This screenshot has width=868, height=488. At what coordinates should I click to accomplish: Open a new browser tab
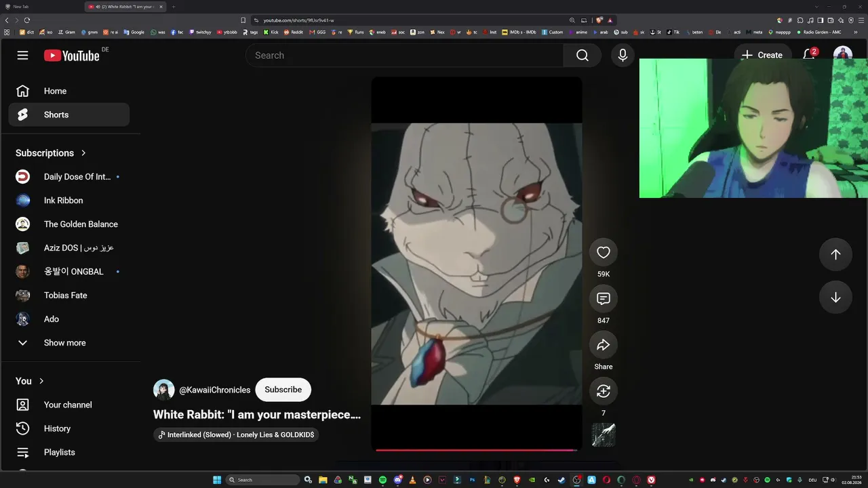coord(173,6)
